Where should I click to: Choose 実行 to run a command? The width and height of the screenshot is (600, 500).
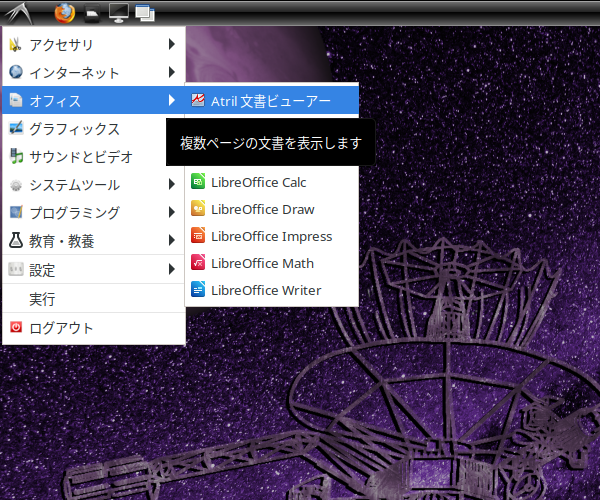point(94,298)
